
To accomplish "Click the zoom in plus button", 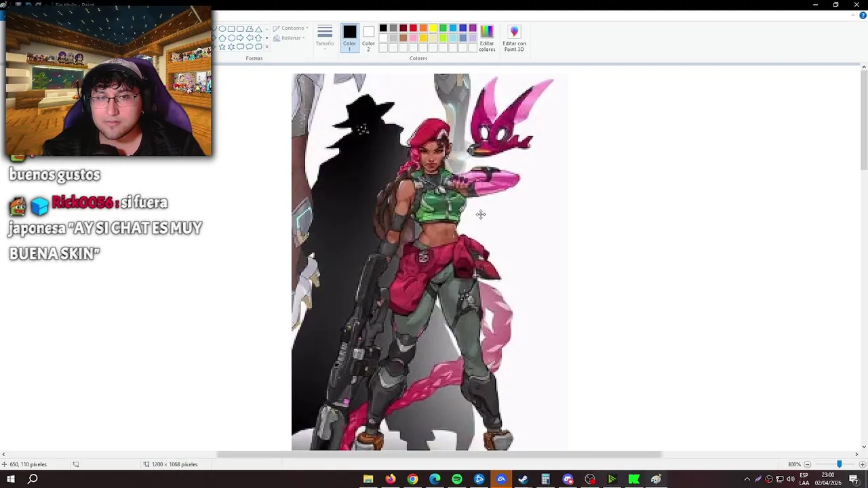I will coord(862,464).
